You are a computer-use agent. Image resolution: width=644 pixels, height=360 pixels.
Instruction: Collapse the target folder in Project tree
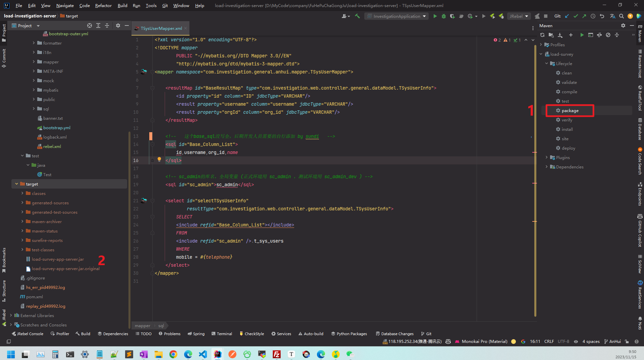coord(16,184)
